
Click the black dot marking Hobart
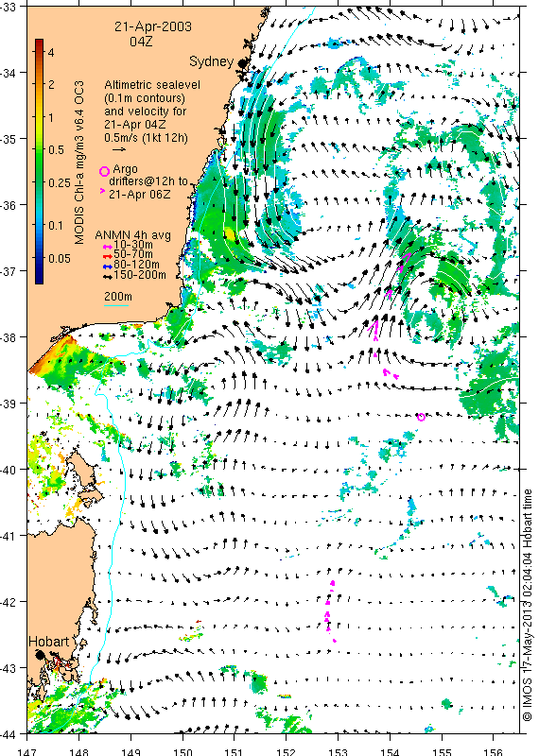(x=40, y=654)
